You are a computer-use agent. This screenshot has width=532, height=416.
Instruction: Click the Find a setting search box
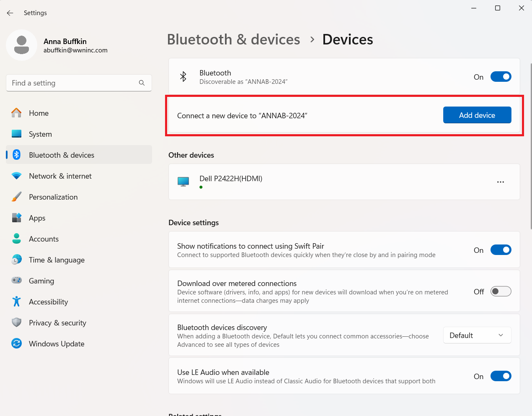coord(79,83)
